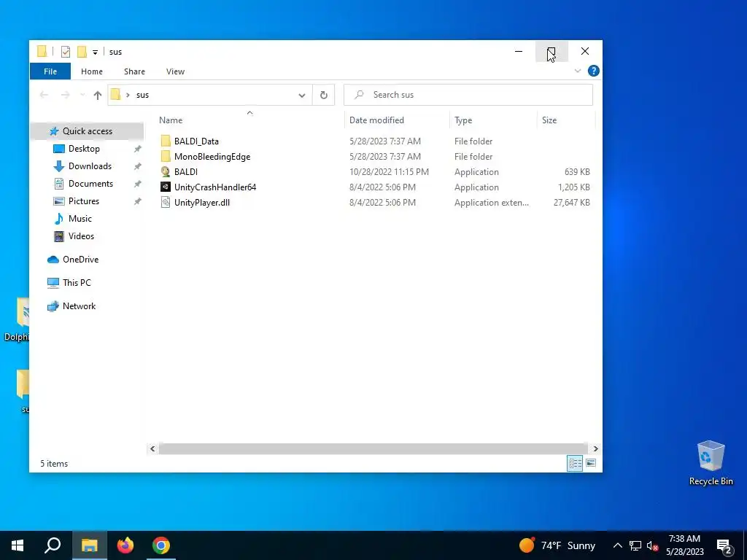Viewport: 747px width, 560px height.
Task: Select Network in navigation pane
Action: [79, 306]
